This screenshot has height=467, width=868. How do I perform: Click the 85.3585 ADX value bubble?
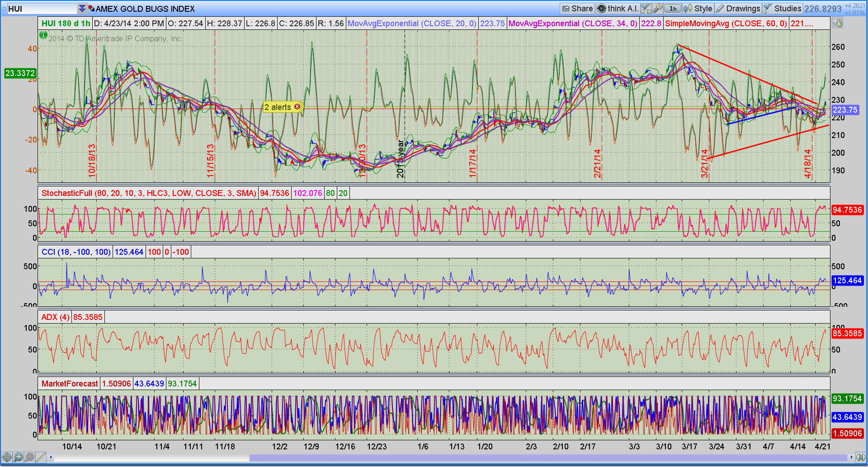(847, 334)
